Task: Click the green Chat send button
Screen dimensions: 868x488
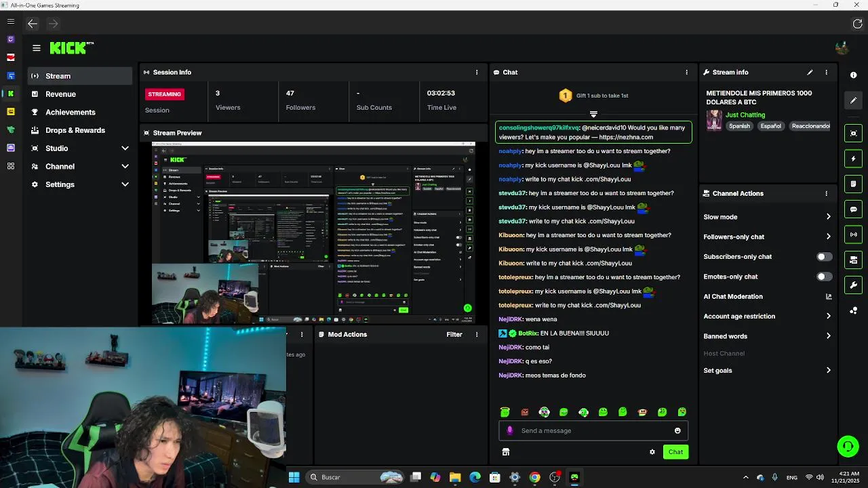Action: 675,452
